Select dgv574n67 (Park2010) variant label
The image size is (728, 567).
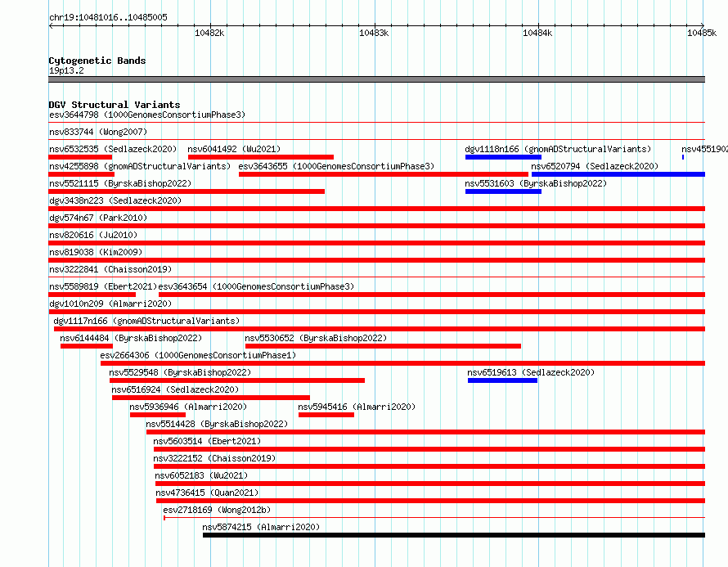pos(98,218)
